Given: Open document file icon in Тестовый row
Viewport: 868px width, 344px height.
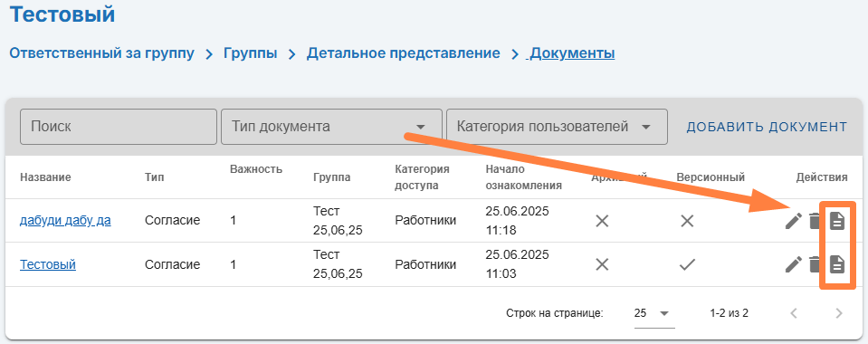Looking at the screenshot, I should [x=837, y=264].
